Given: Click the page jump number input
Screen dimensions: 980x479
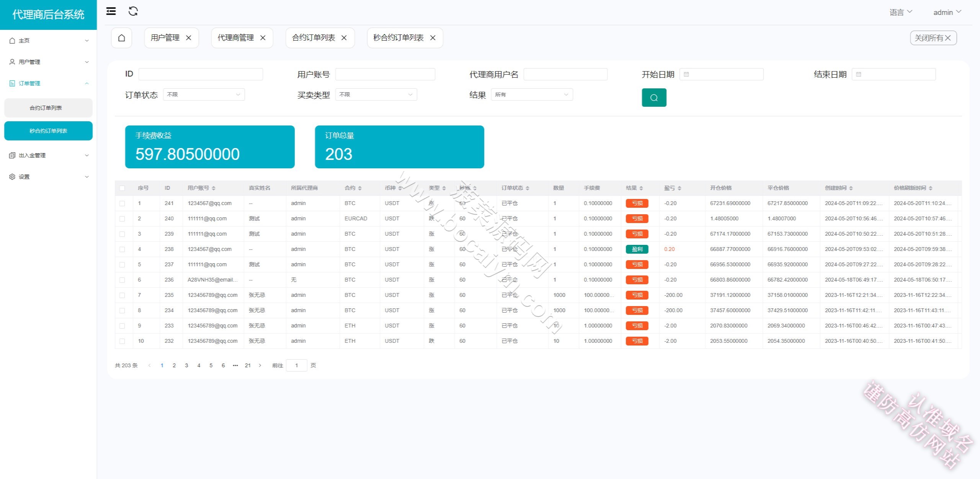Looking at the screenshot, I should (x=297, y=365).
